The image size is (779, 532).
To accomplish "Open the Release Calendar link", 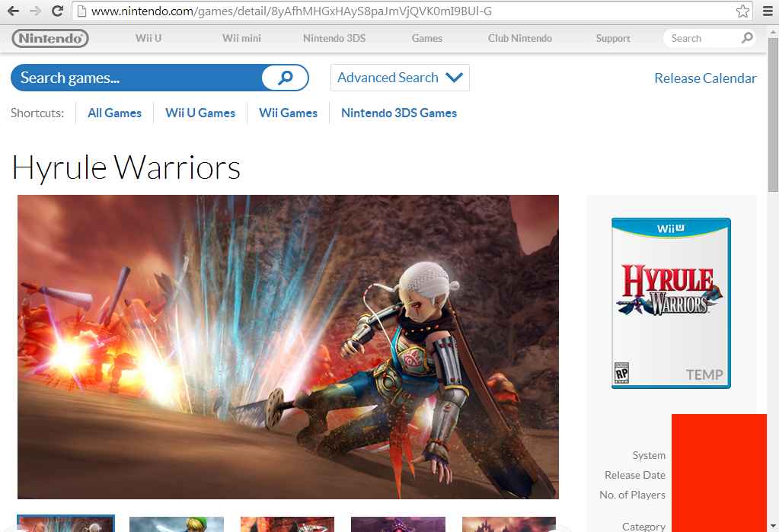I will click(705, 78).
